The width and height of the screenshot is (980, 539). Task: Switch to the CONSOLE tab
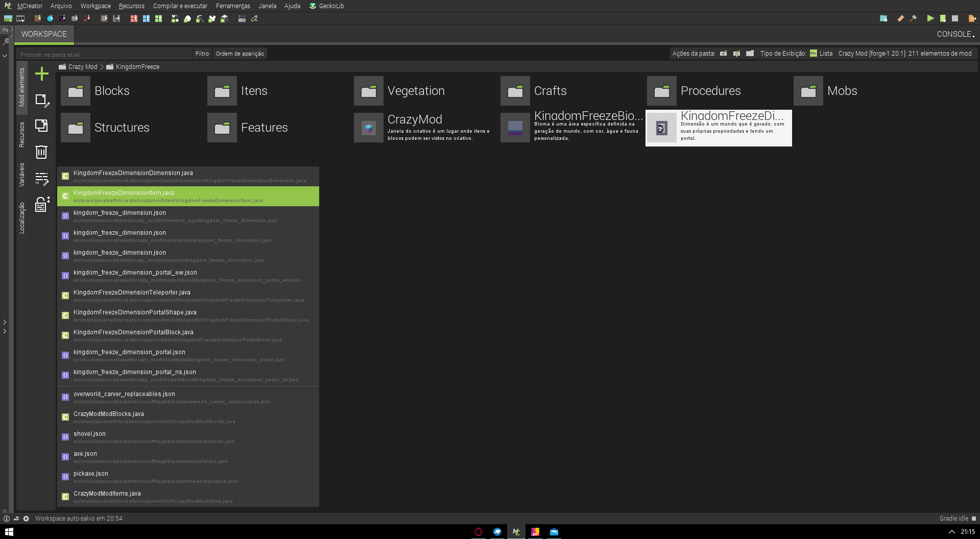[955, 34]
